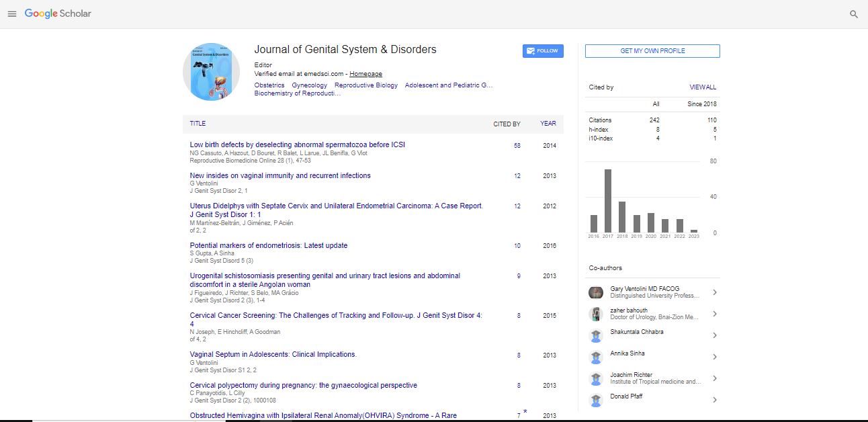Screen dimensions: 868x422
Task: Open 'Cervical polypectomy during pregnancy' article
Action: pyautogui.click(x=304, y=385)
